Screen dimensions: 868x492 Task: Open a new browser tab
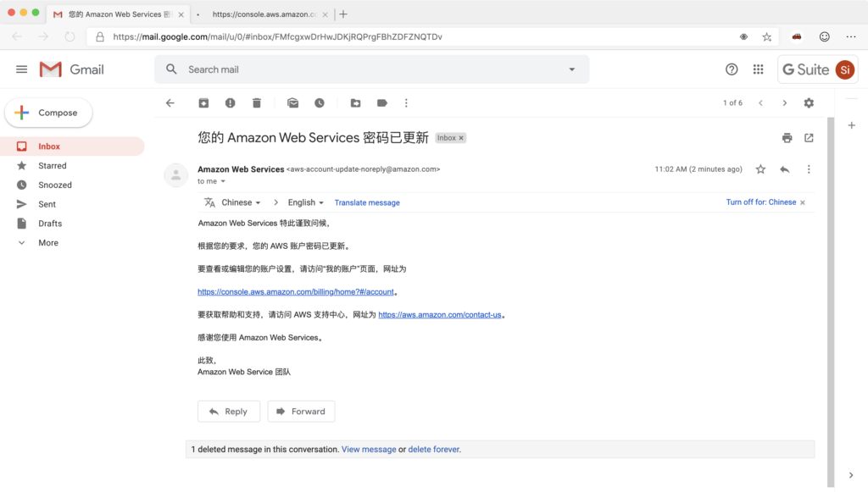click(343, 14)
